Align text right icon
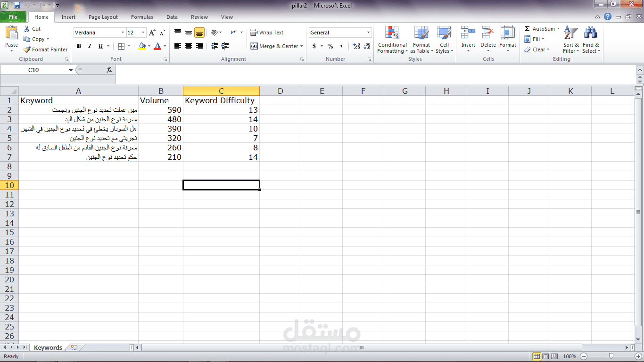Screen dimensions: 644x362 (x=199, y=46)
